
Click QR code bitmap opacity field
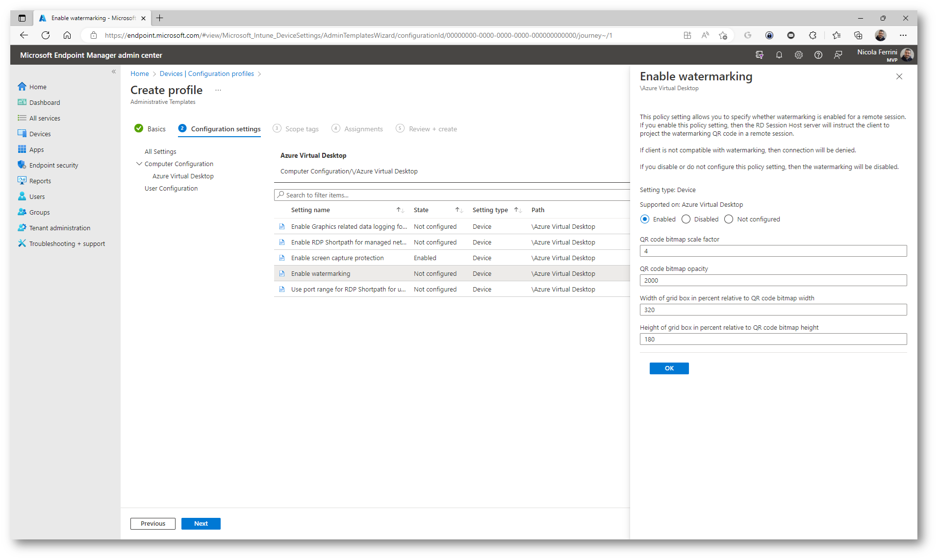(773, 280)
